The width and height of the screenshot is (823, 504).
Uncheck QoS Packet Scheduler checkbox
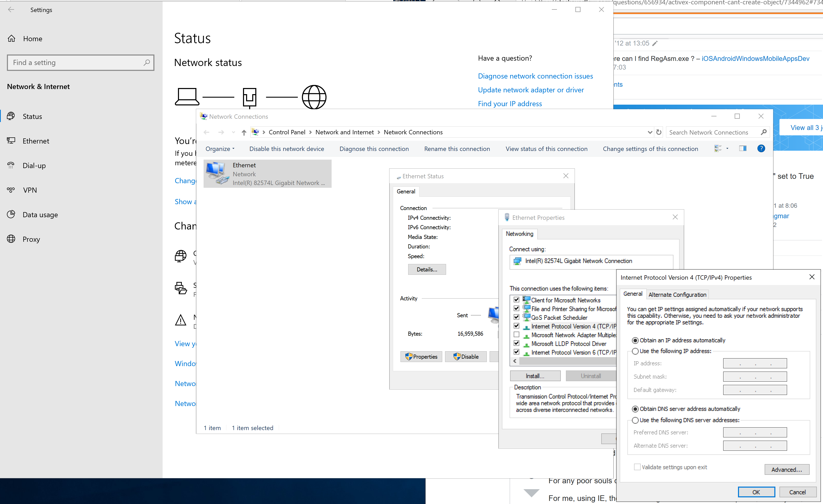click(516, 317)
